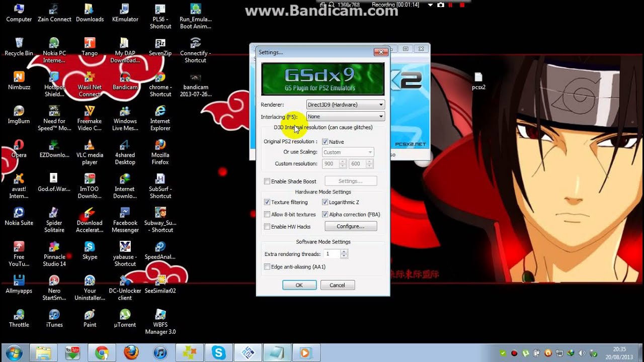The height and width of the screenshot is (362, 644).
Task: Increase Extra rendering threads stepper
Action: coord(344,252)
